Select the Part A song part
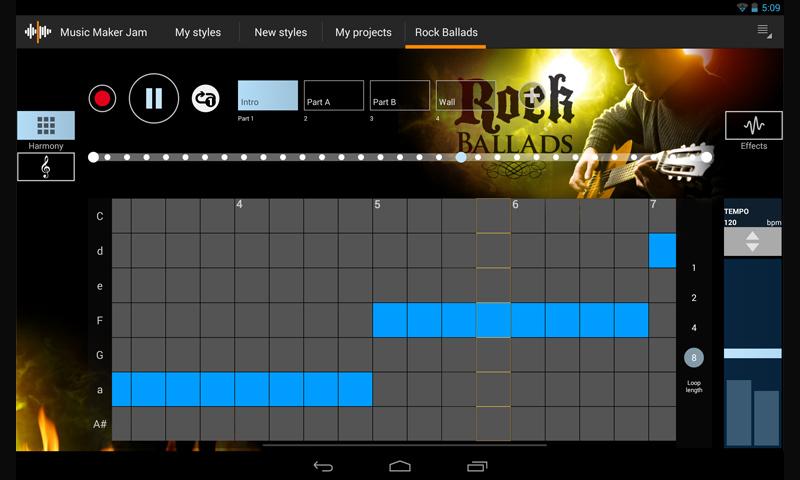The height and width of the screenshot is (480, 800). [334, 95]
